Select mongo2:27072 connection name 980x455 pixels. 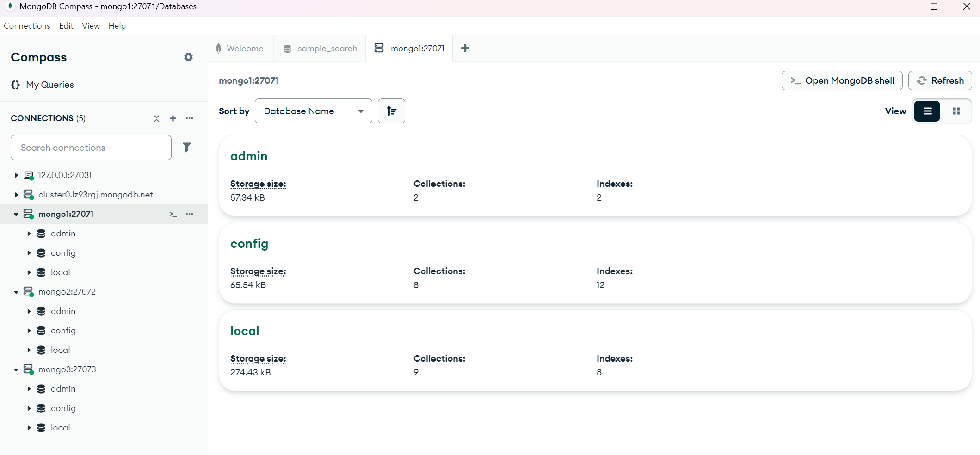67,292
